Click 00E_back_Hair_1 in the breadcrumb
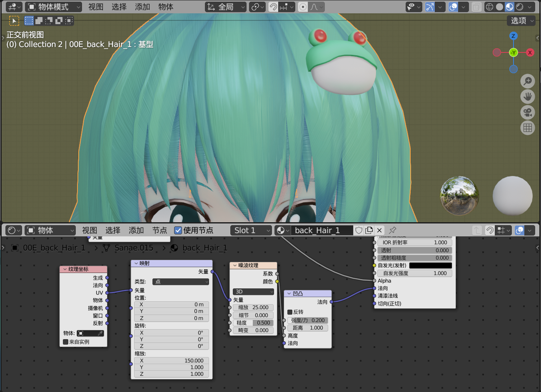The width and height of the screenshot is (541, 392). coord(54,248)
